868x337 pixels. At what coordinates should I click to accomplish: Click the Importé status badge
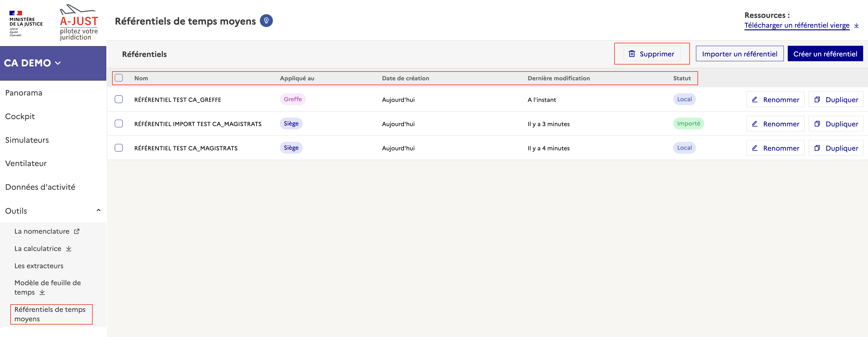pyautogui.click(x=688, y=123)
